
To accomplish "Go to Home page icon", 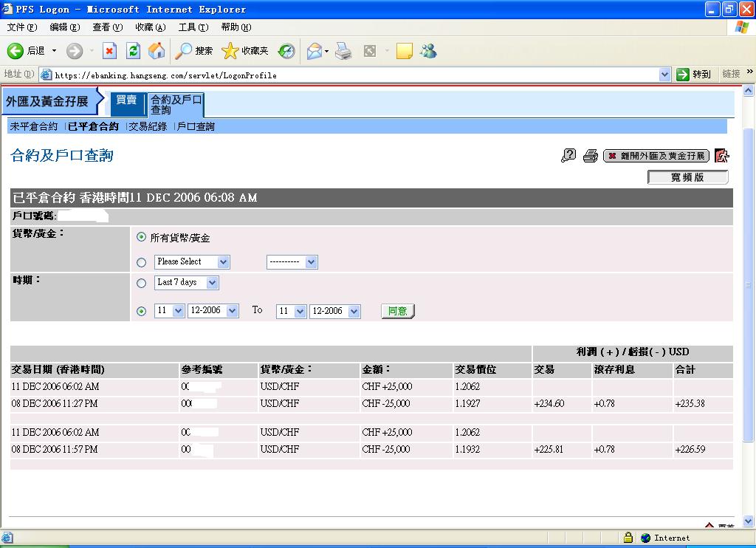I will coord(157,51).
